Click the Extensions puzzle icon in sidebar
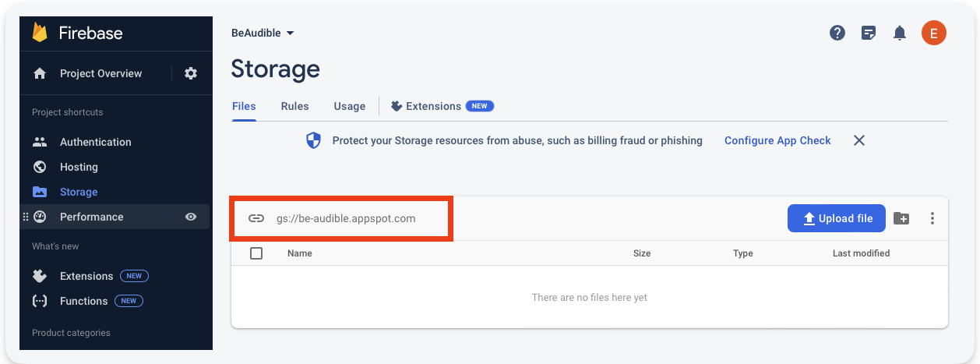Image resolution: width=980 pixels, height=364 pixels. click(40, 276)
